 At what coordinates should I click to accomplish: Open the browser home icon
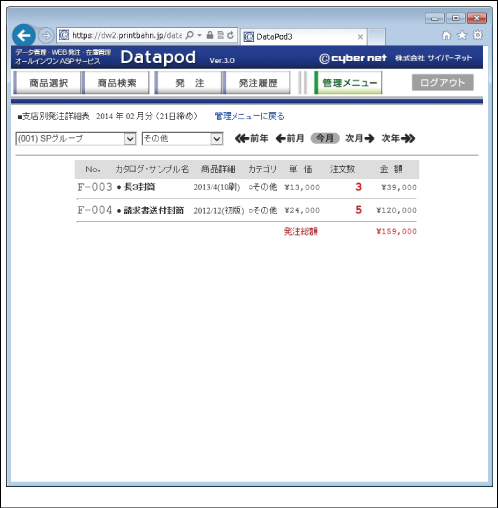[446, 35]
